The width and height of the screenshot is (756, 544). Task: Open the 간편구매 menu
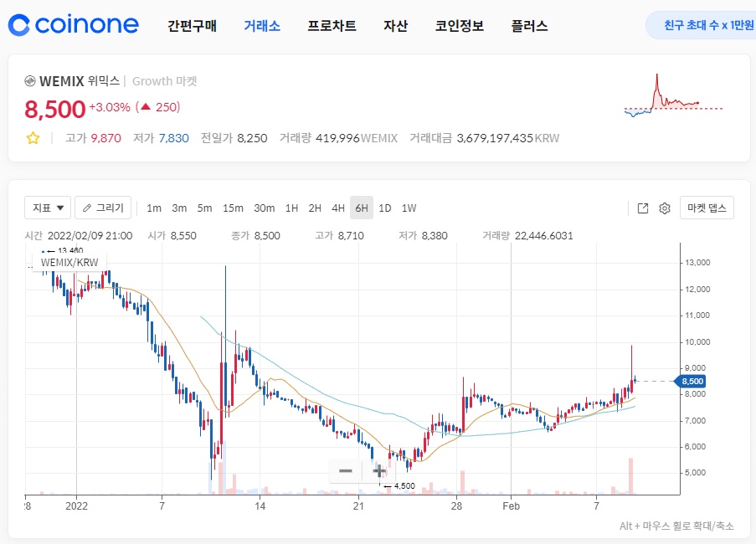click(x=192, y=26)
